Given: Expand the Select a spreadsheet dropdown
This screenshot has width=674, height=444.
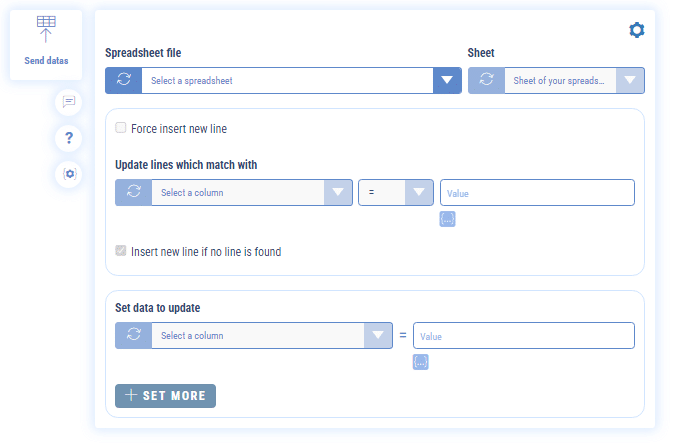Looking at the screenshot, I should [x=447, y=81].
